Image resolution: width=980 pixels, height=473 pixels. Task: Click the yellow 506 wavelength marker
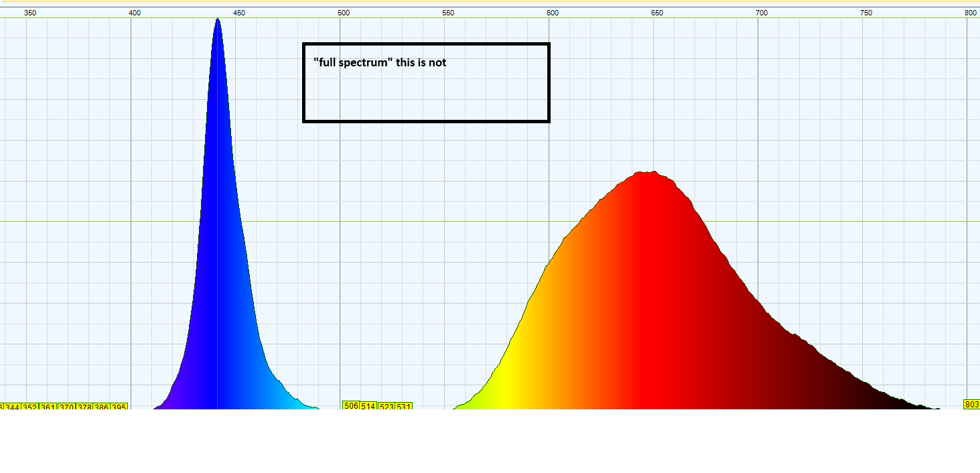point(351,406)
